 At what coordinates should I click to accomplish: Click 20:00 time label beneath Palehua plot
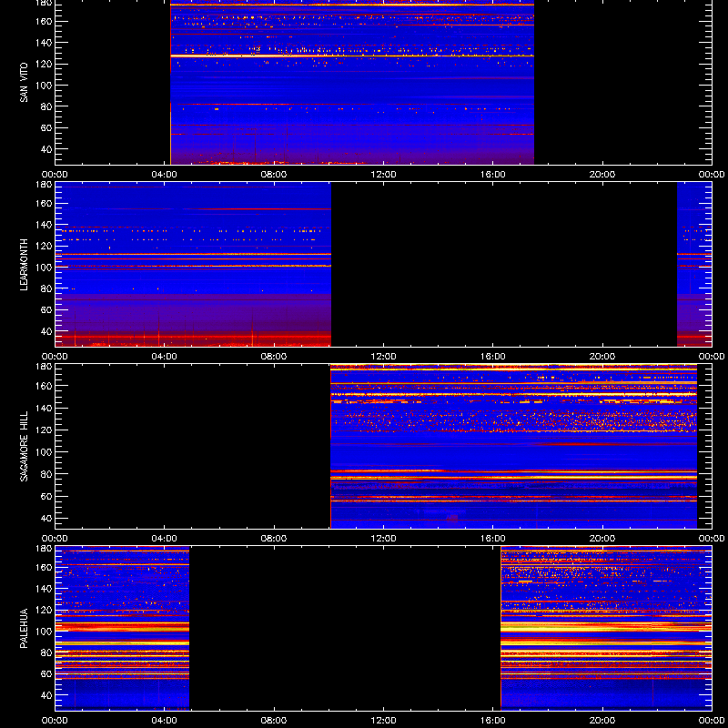[x=602, y=721]
